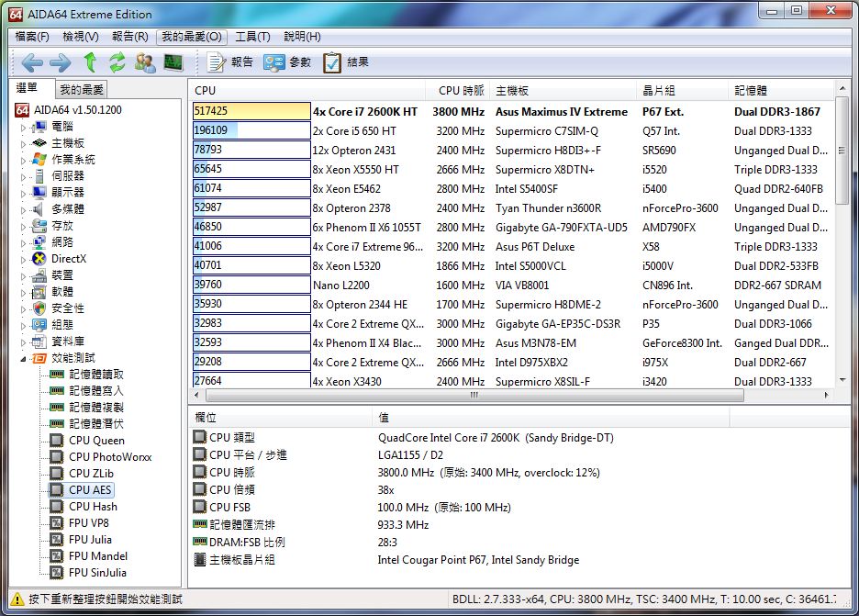The width and height of the screenshot is (859, 616).
Task: Select the 組態 configuration icon
Action: click(x=39, y=325)
